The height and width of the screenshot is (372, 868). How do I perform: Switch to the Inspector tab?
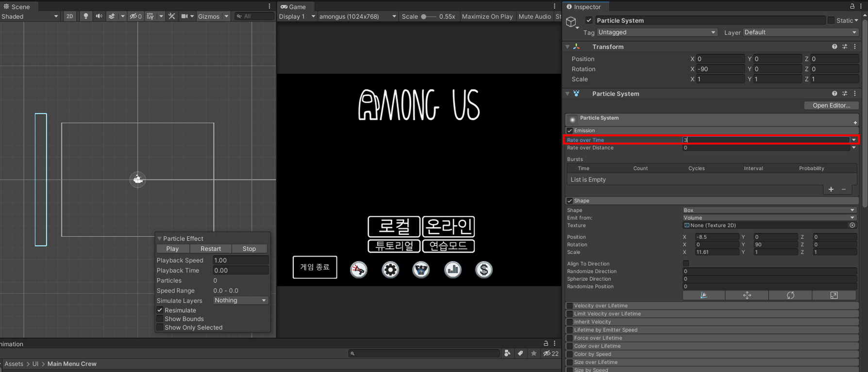584,6
